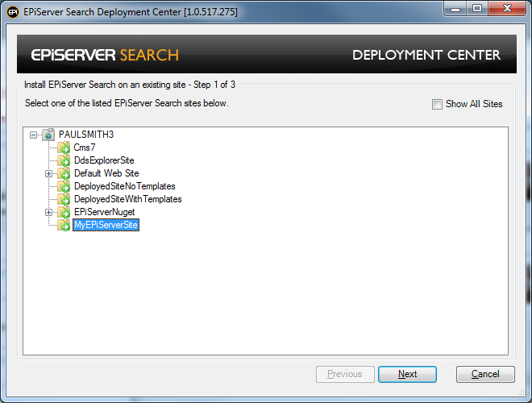Viewport: 532px width, 403px height.
Task: Click the DeployedSiteWithTemplates site icon
Action: 64,199
